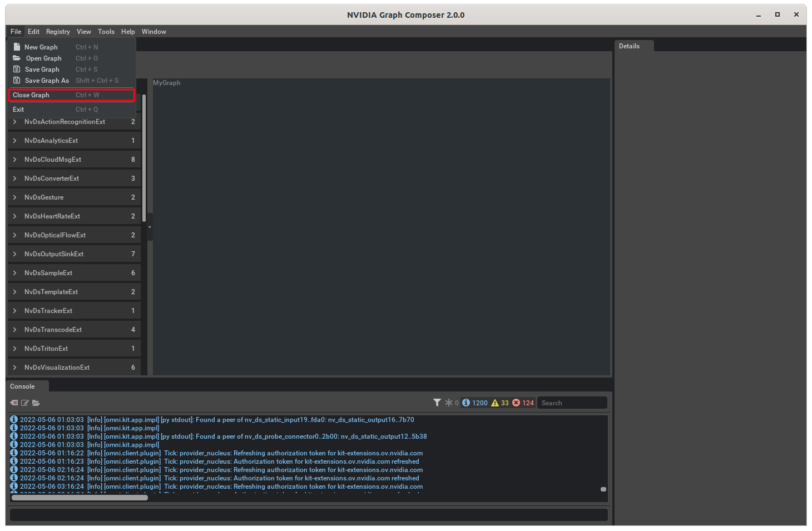Choose Save Graph As from File menu
This screenshot has height=531, width=812.
coord(46,80)
